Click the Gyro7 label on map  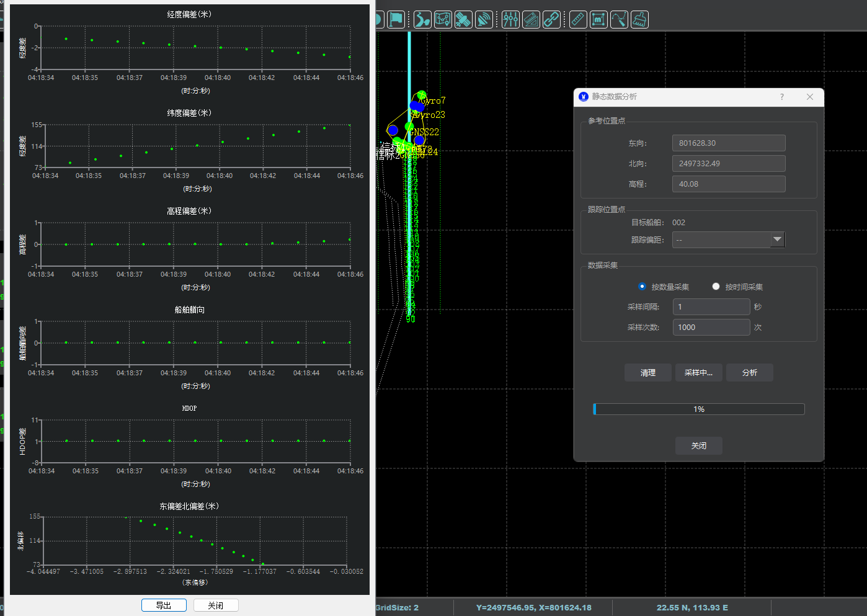[x=433, y=100]
